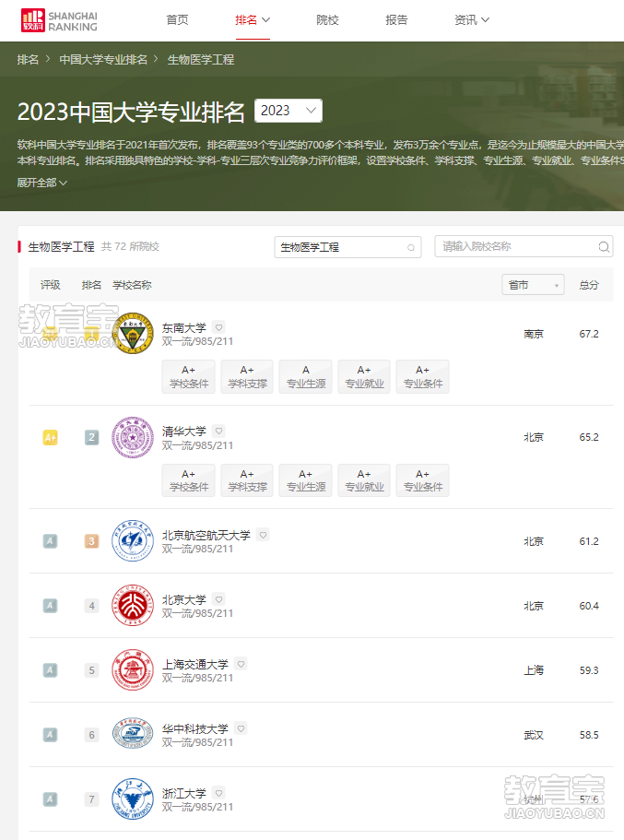This screenshot has width=624, height=840.
Task: Click 浙江大学 blue emblem
Action: pyautogui.click(x=133, y=799)
